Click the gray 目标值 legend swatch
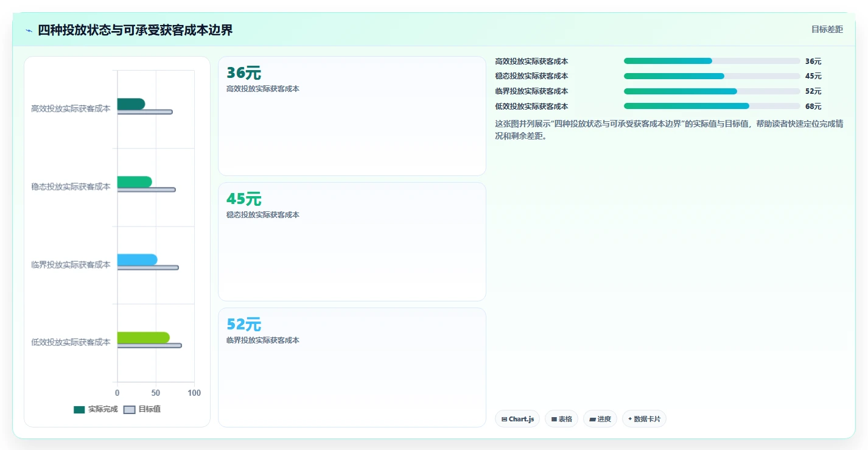 point(130,410)
